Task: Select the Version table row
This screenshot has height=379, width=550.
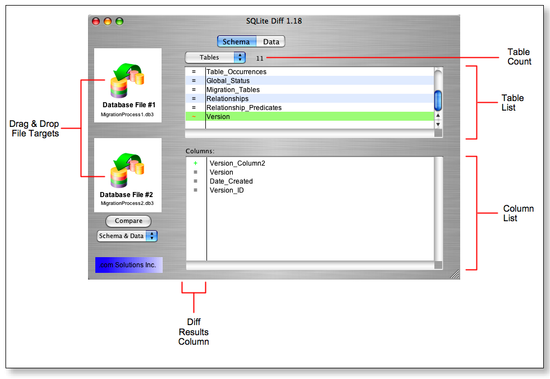Action: pos(309,117)
